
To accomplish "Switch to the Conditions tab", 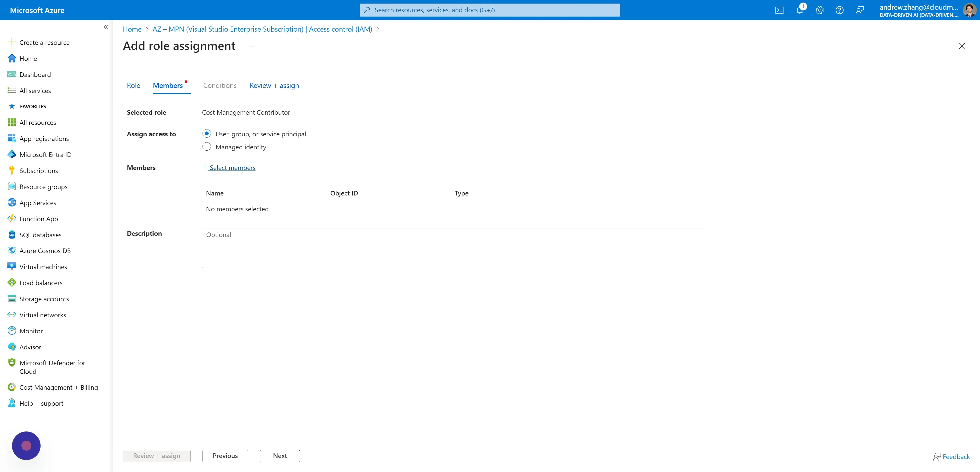I will [x=220, y=86].
